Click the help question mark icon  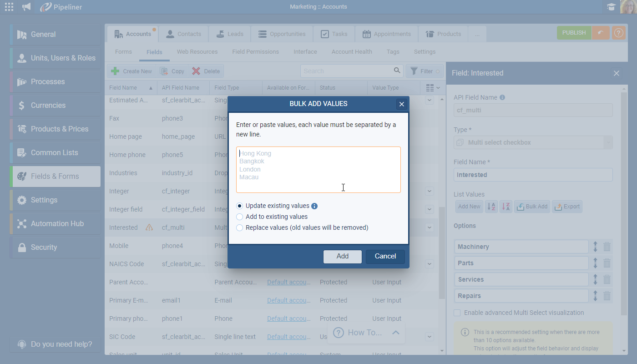(x=618, y=33)
